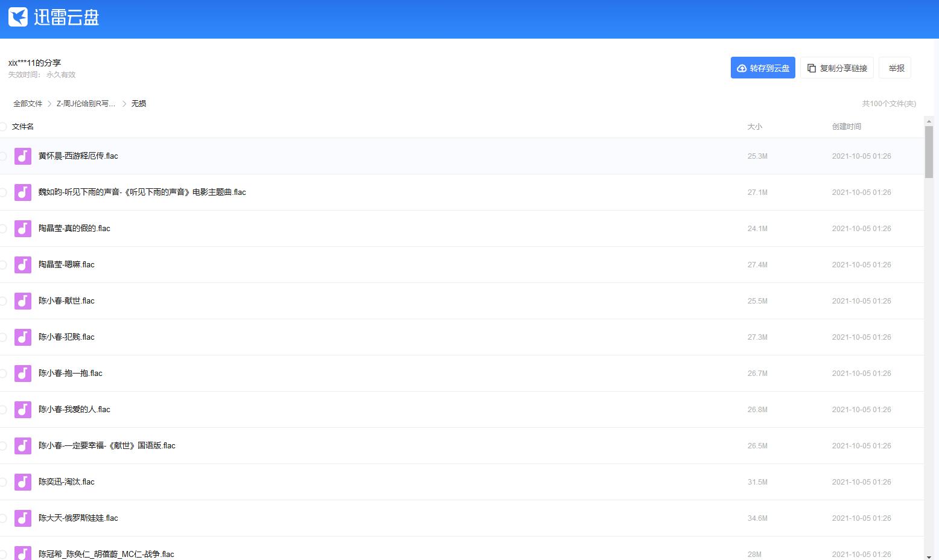The height and width of the screenshot is (560, 939).
Task: Select checkbox for 魏如昀-听见下雨的声音 file
Action: (3, 192)
